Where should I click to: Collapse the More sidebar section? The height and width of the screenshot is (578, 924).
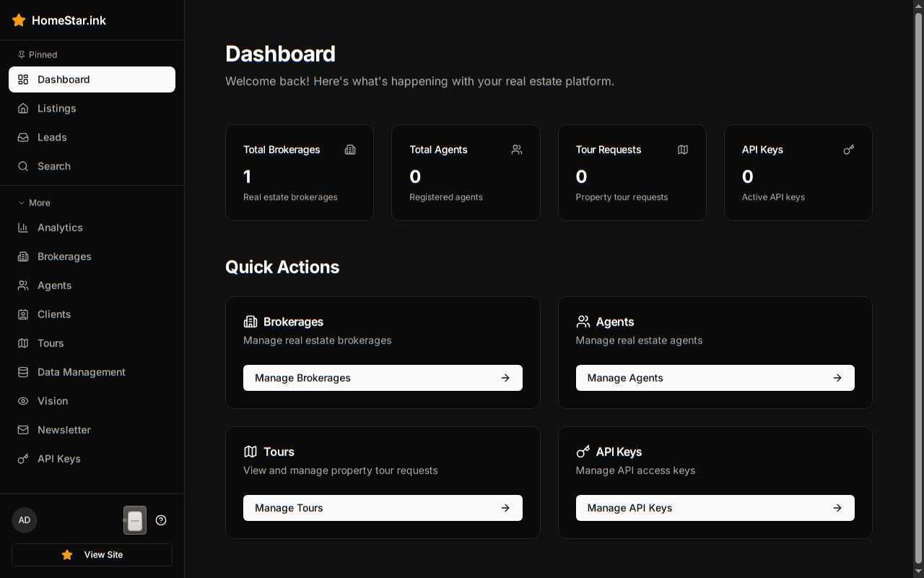35,203
